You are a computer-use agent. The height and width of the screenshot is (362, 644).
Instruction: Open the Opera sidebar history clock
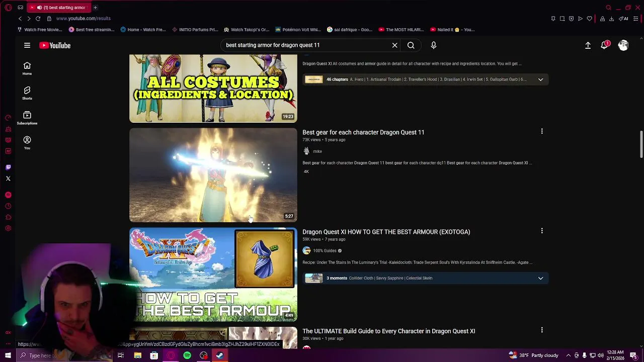[x=8, y=206]
